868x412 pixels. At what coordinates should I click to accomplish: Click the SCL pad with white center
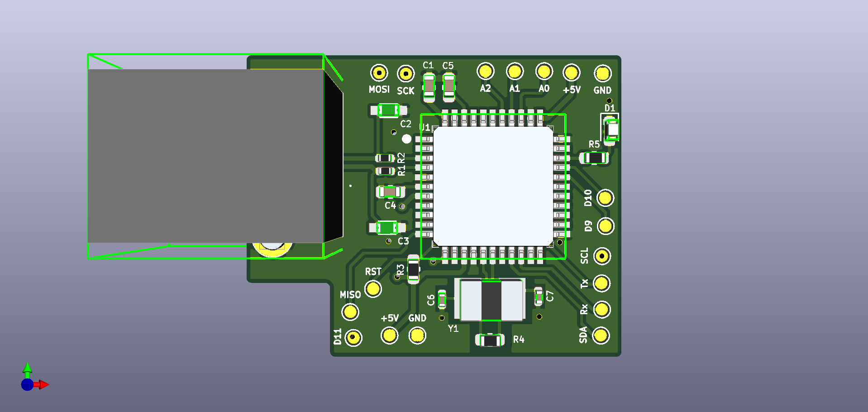[602, 256]
